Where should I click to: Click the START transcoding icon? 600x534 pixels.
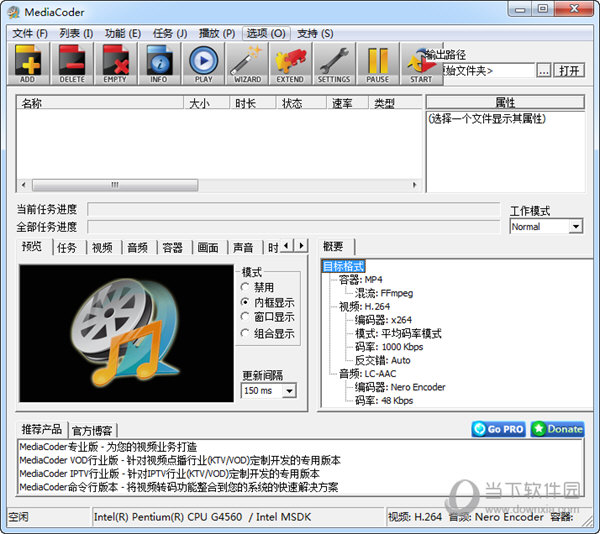tap(421, 63)
